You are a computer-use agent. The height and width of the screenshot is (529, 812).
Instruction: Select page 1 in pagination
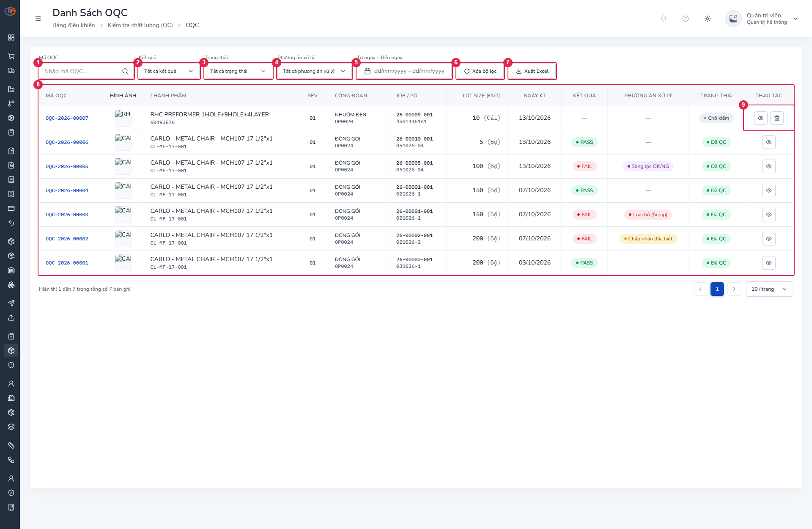tap(717, 289)
